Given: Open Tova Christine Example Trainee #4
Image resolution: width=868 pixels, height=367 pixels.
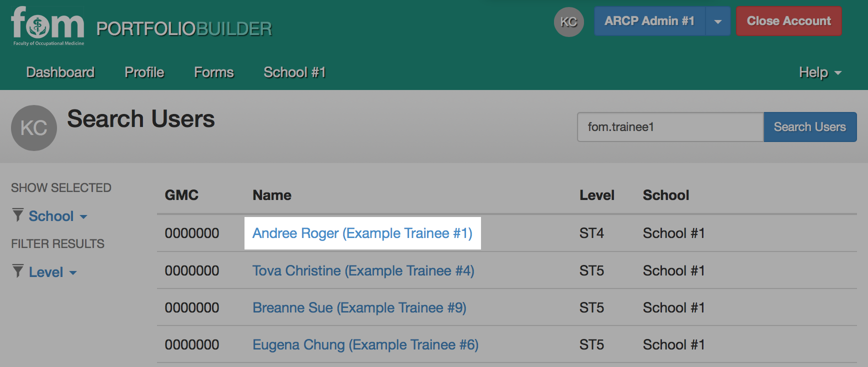Looking at the screenshot, I should point(363,270).
